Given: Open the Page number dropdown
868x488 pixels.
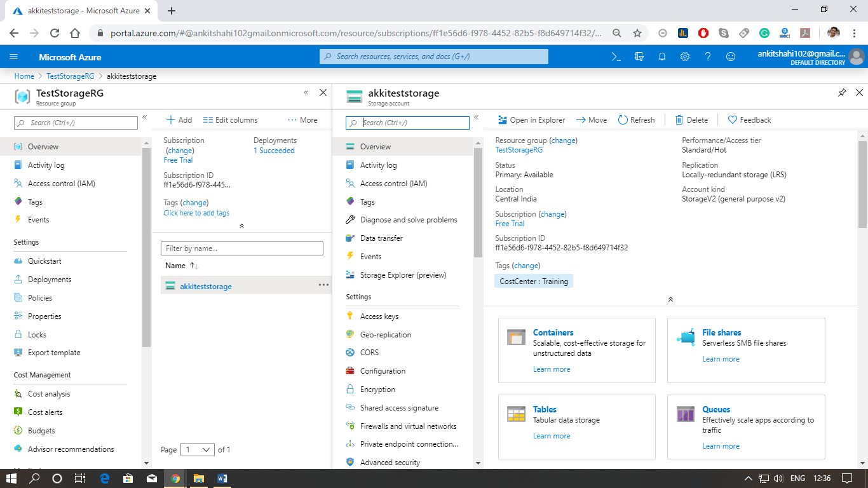Looking at the screenshot, I should pyautogui.click(x=198, y=449).
